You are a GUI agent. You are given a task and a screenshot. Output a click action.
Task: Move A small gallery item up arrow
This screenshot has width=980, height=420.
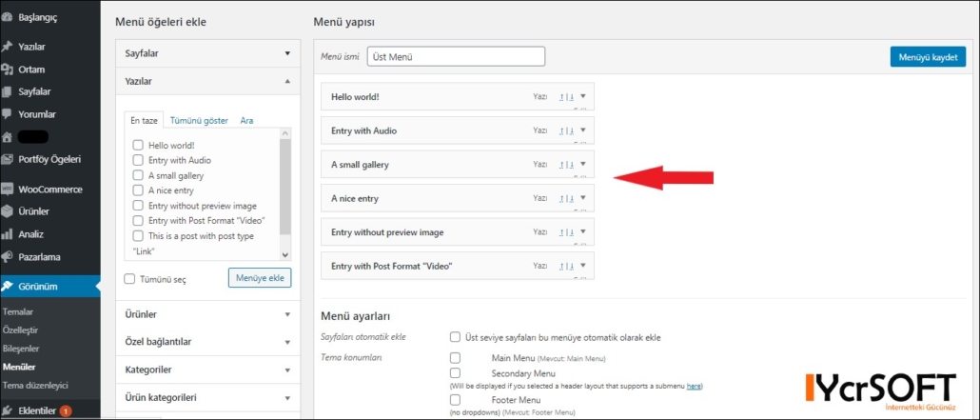click(561, 164)
